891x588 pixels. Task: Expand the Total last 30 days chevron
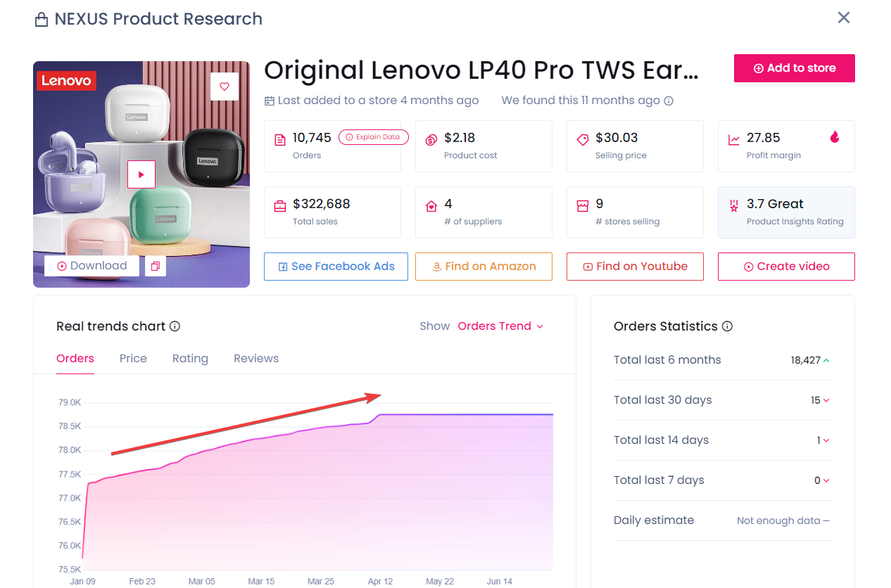coord(826,400)
